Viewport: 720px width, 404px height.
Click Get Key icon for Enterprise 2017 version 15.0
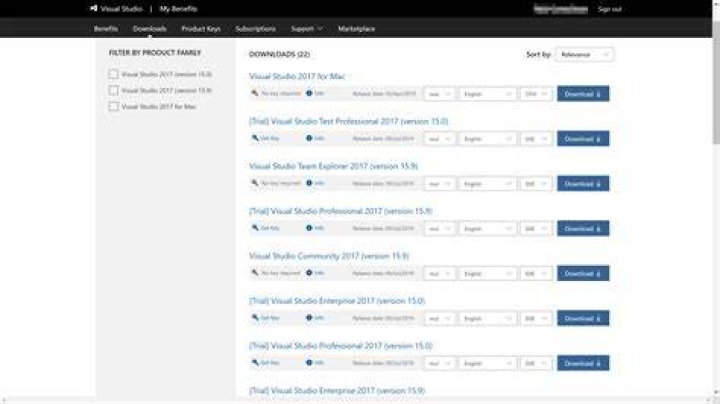point(255,317)
